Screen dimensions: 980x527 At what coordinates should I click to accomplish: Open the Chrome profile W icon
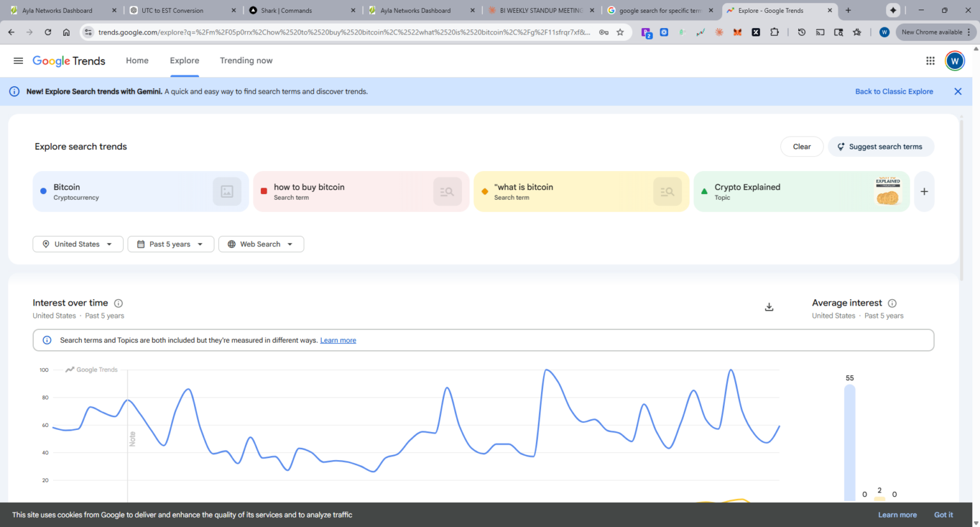tap(884, 32)
